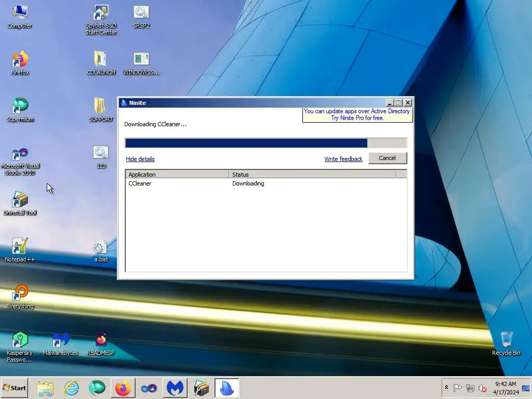Sort by the Application column header
532x399 pixels.
177,175
